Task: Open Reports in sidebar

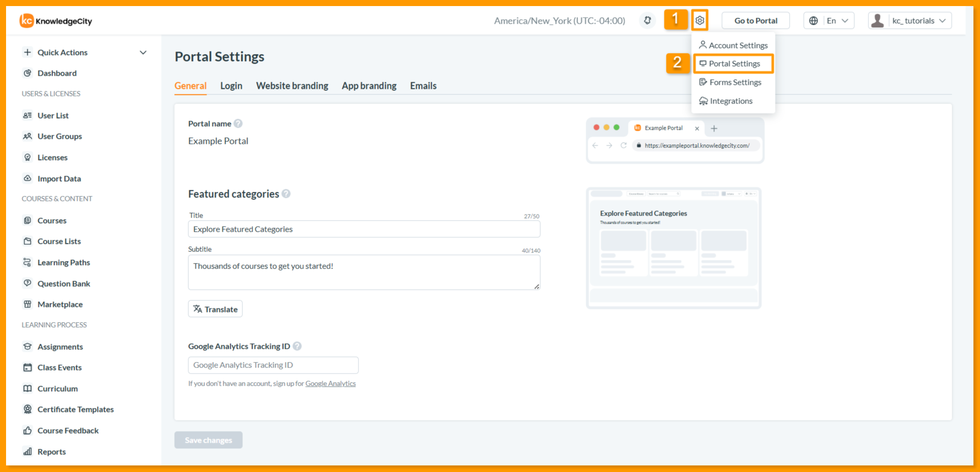Action: (x=51, y=452)
